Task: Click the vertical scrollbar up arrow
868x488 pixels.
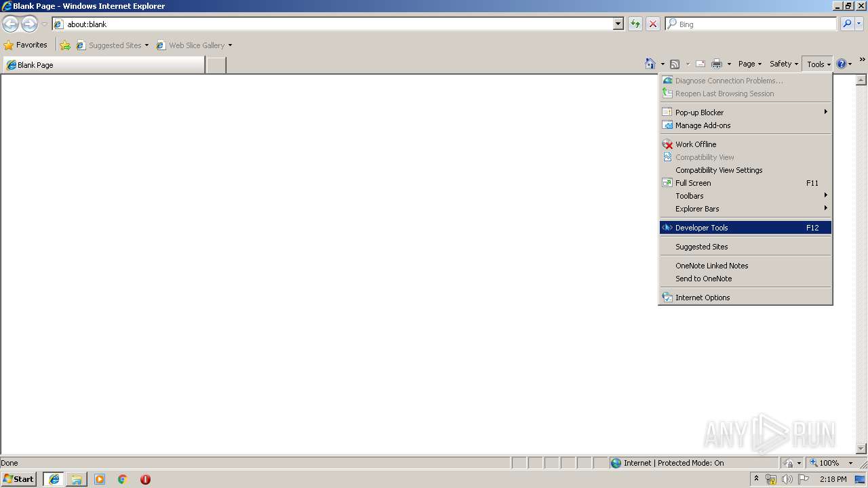Action: (x=861, y=80)
